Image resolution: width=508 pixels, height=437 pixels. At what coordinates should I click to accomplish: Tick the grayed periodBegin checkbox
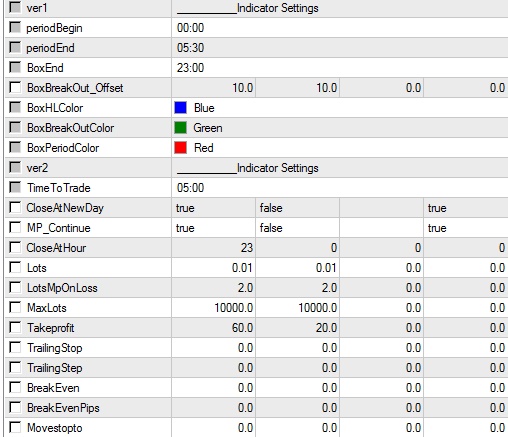point(15,27)
